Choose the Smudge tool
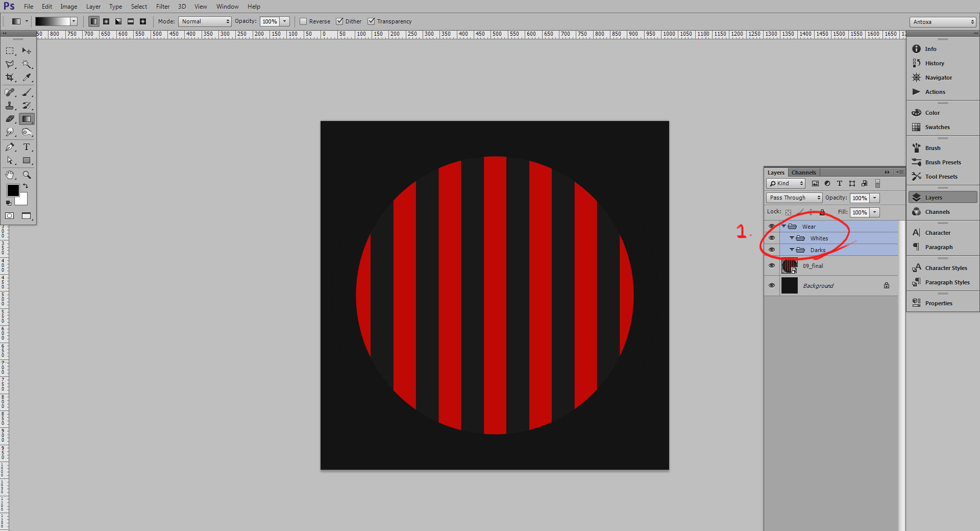This screenshot has height=531, width=980. [x=10, y=132]
